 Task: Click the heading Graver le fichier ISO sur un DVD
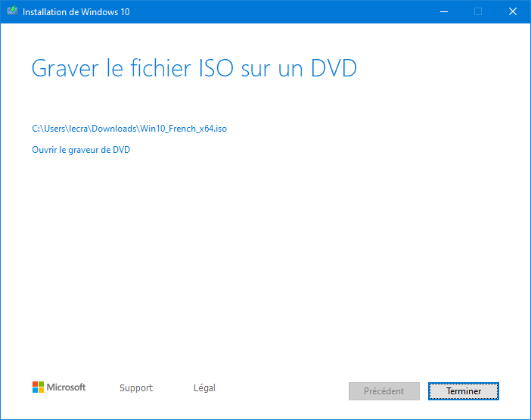pyautogui.click(x=194, y=68)
